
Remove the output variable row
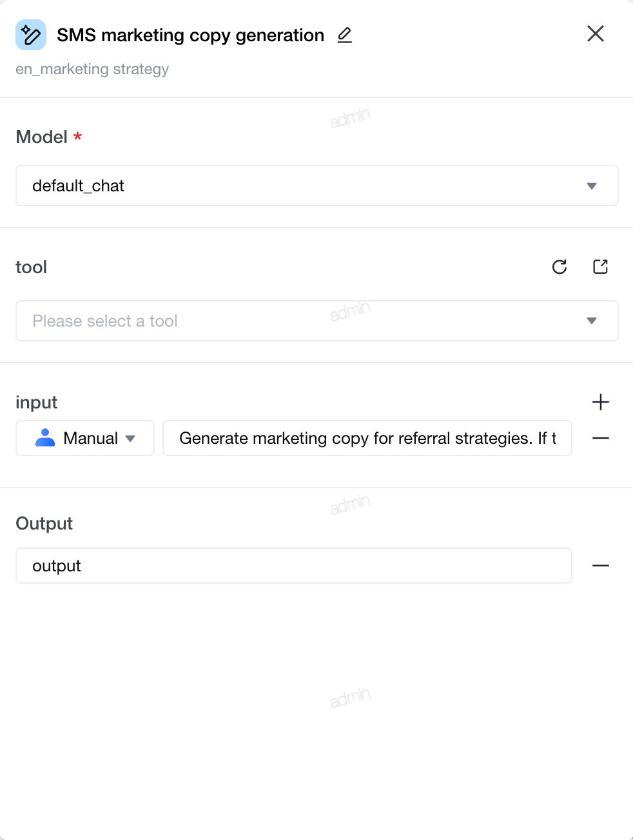click(601, 566)
